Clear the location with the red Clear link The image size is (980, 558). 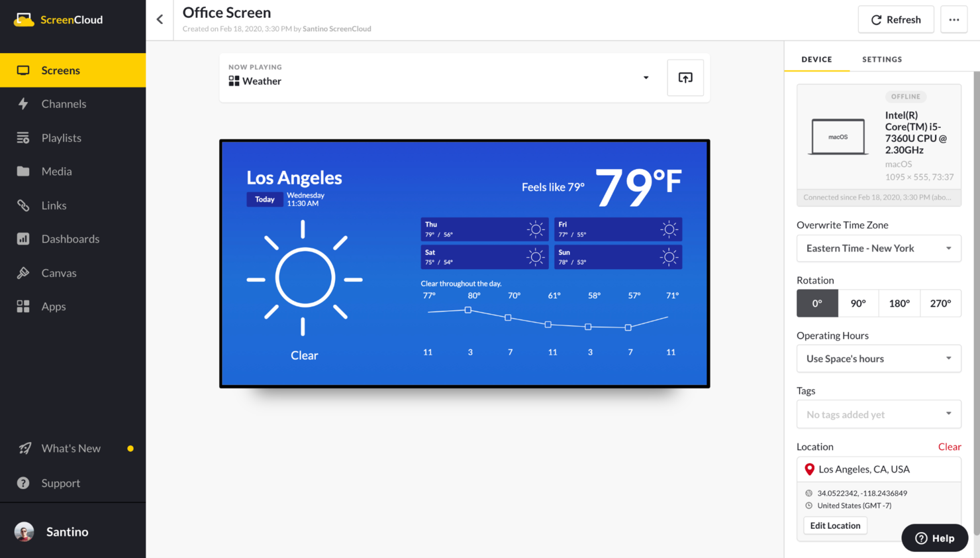click(950, 447)
